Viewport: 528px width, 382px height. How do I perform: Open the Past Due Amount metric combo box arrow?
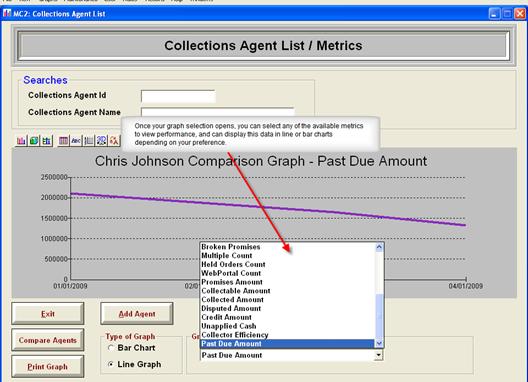379,355
